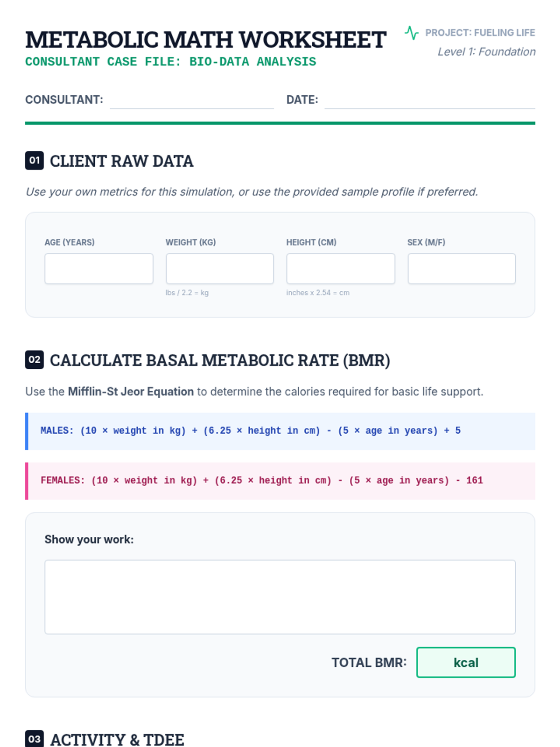Click the lbs / 2.2 = kg hint
The width and height of the screenshot is (560, 747).
187,293
